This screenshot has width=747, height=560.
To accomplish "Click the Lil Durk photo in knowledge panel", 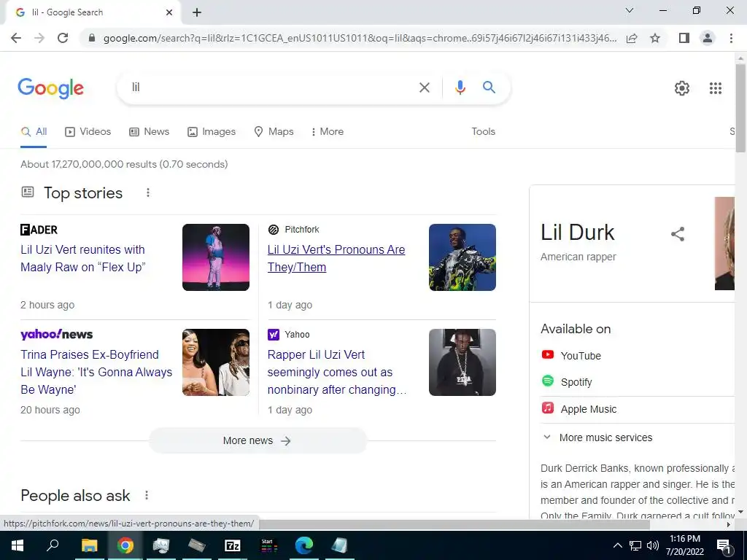I will pos(724,244).
